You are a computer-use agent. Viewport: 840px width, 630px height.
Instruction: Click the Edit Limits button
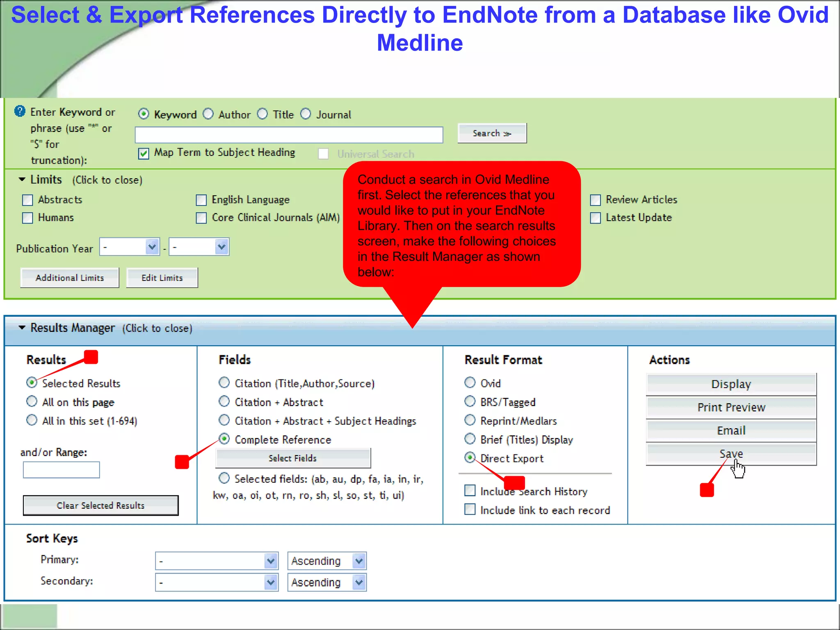(x=162, y=278)
